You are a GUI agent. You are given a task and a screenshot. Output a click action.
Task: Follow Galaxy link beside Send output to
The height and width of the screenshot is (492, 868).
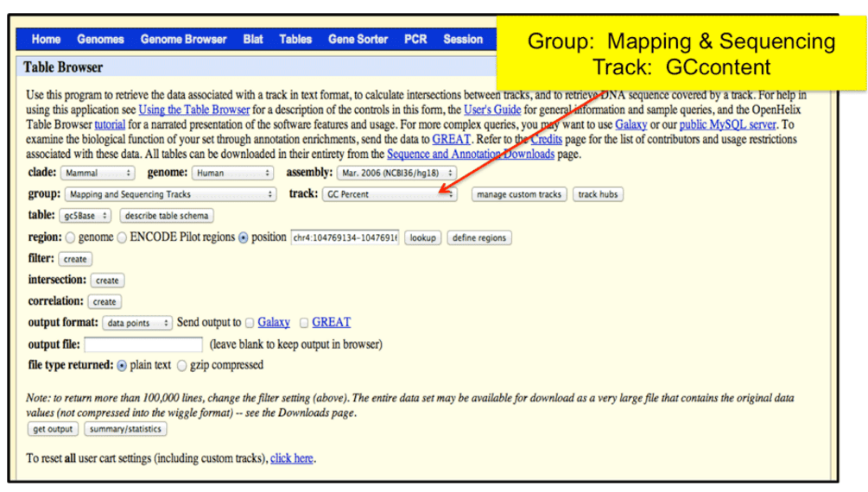(x=274, y=322)
